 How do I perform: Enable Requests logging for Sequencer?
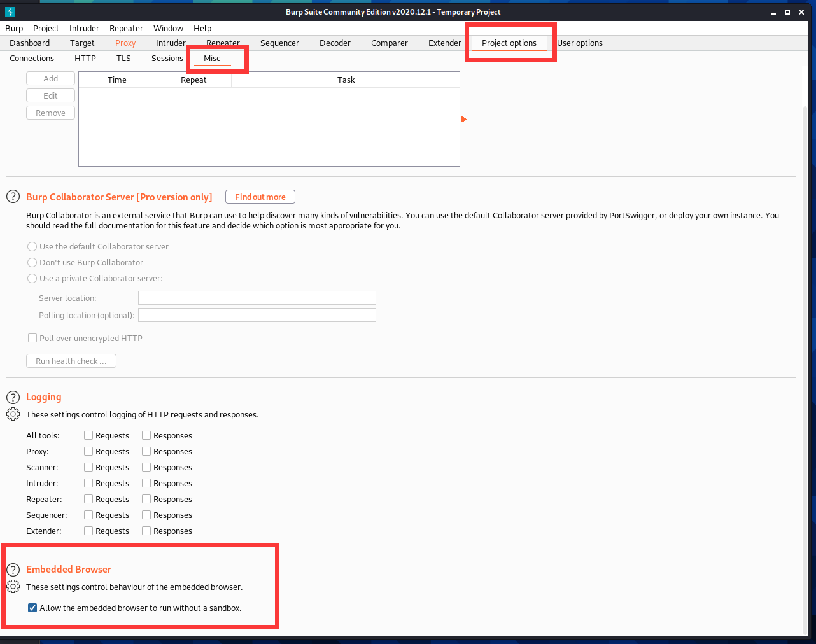(88, 515)
